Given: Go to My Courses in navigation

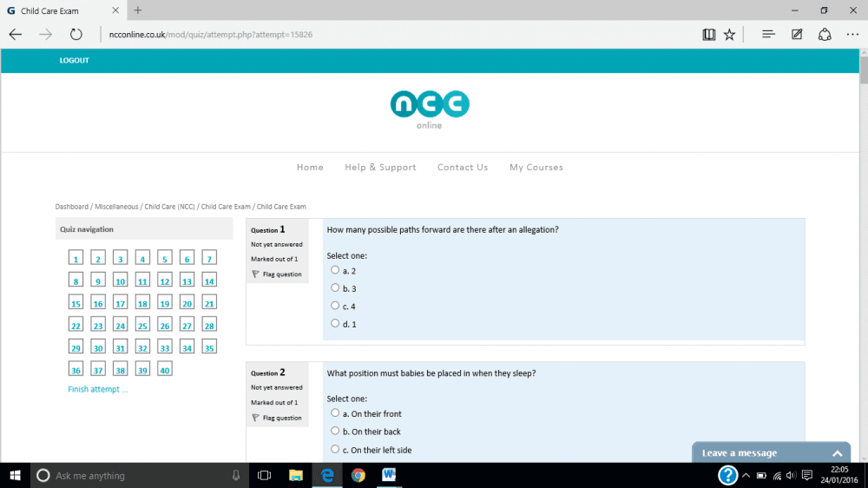Looking at the screenshot, I should pyautogui.click(x=536, y=168).
